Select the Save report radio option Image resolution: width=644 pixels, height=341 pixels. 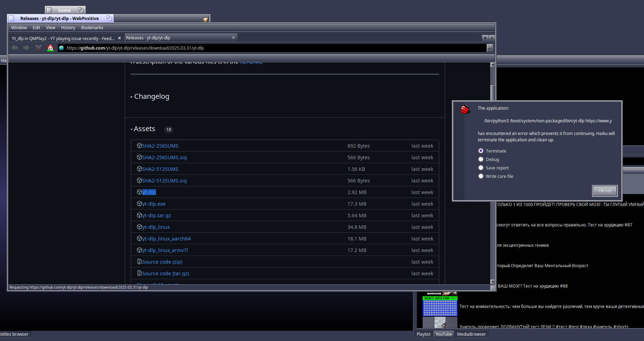click(x=481, y=168)
